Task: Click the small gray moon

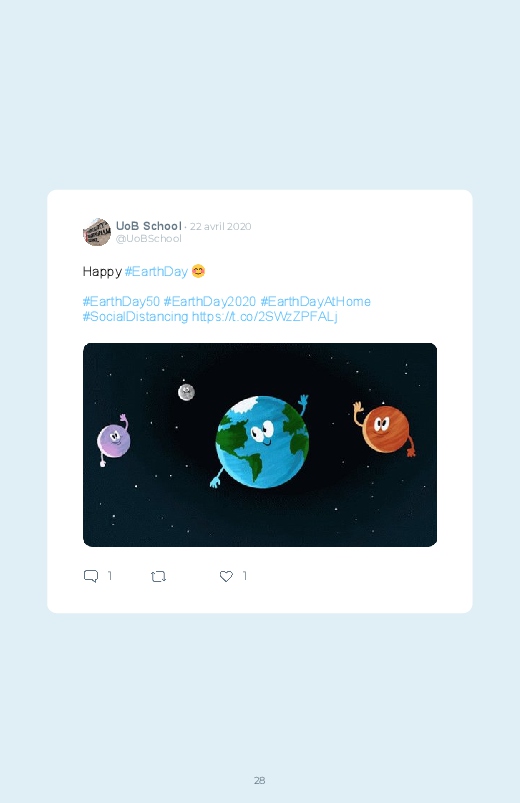Action: (186, 392)
